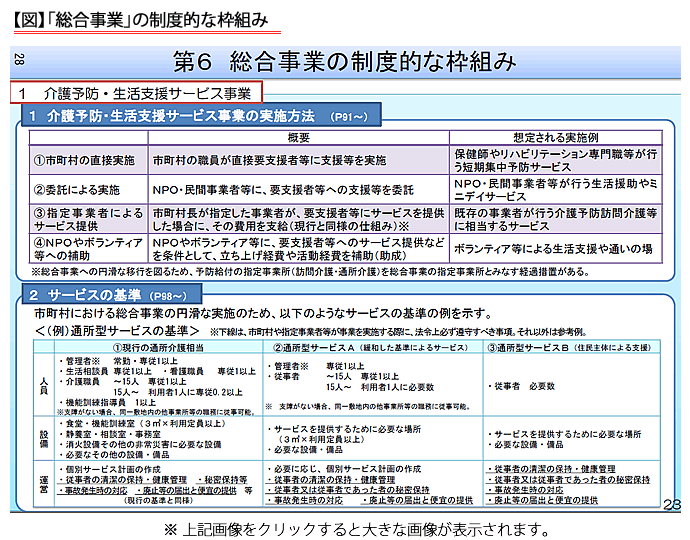This screenshot has height=540, width=690.
Task: Click text 静養室・相談室・事務室
Action: click(x=112, y=434)
